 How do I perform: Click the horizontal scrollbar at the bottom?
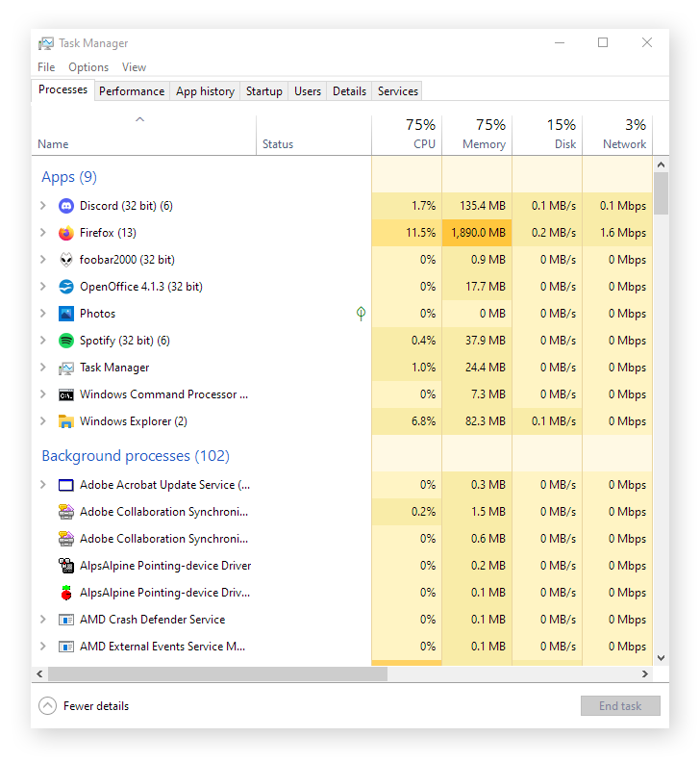(x=217, y=674)
